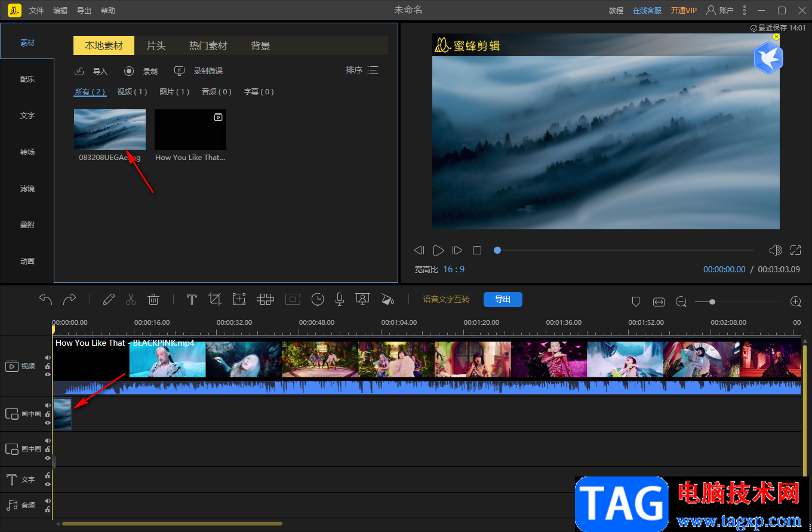The height and width of the screenshot is (532, 812).
Task: Open the 导出 menu in the title bar
Action: (84, 11)
